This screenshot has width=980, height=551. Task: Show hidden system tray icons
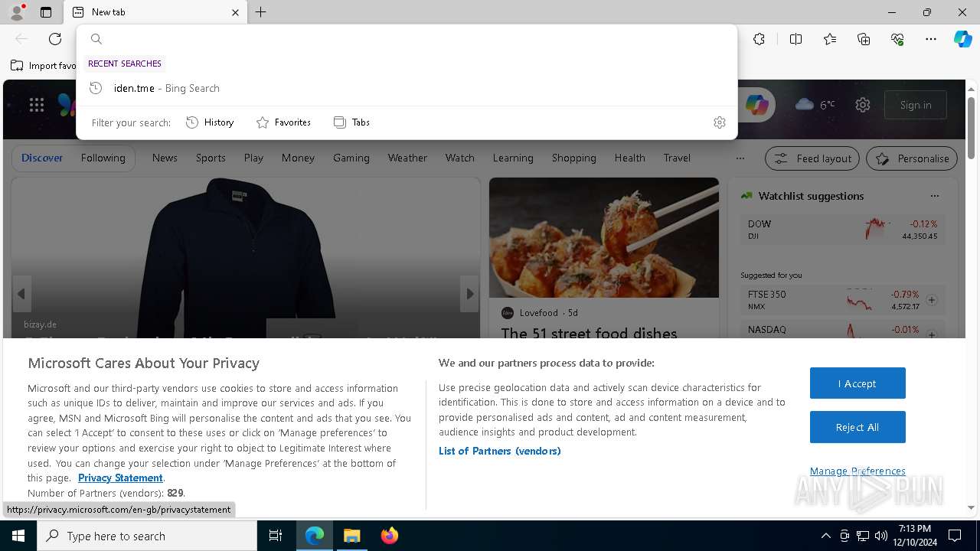coord(825,536)
